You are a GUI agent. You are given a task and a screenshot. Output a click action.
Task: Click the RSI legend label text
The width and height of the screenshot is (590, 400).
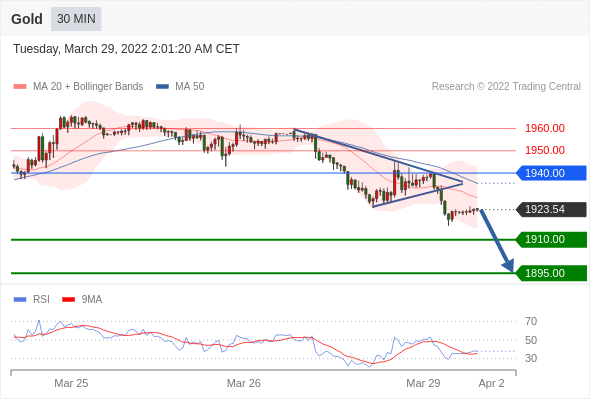(41, 300)
